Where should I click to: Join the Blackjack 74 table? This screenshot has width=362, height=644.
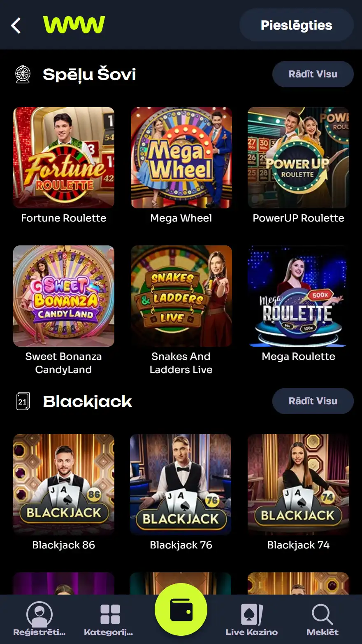click(x=298, y=485)
